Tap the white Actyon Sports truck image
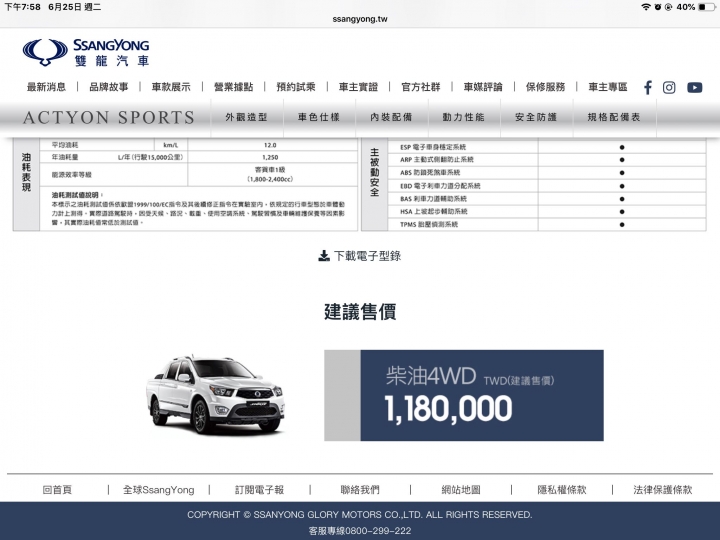This screenshot has width=720, height=540. pyautogui.click(x=216, y=395)
